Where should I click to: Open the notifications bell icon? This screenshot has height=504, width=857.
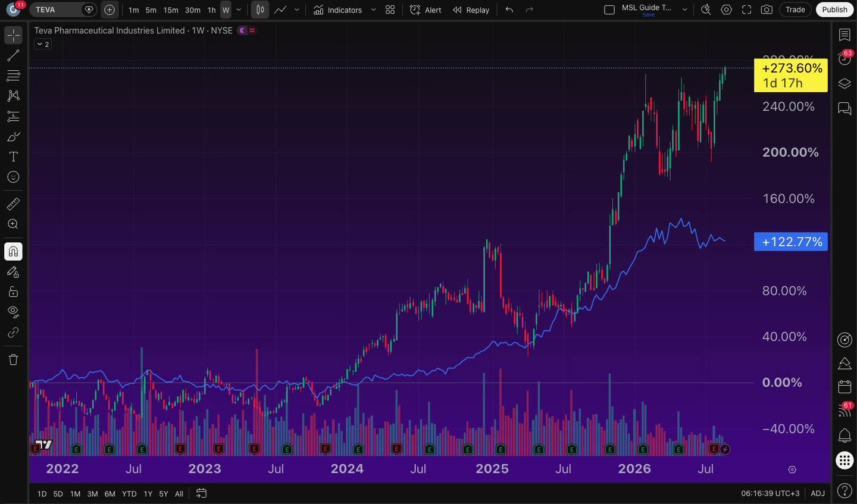pyautogui.click(x=845, y=436)
